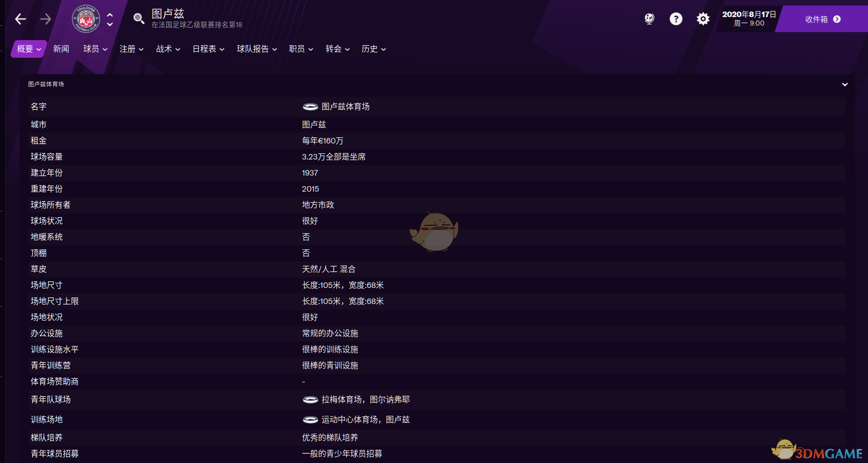Click the 场地尺寸上限 row label

[x=55, y=301]
